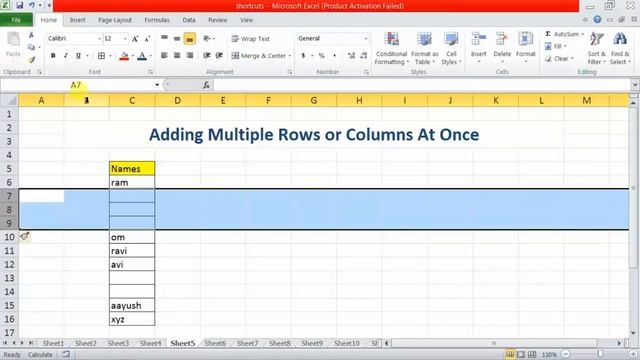Open Format as Table gallery
Screen dimensions: 640x360
[424, 49]
